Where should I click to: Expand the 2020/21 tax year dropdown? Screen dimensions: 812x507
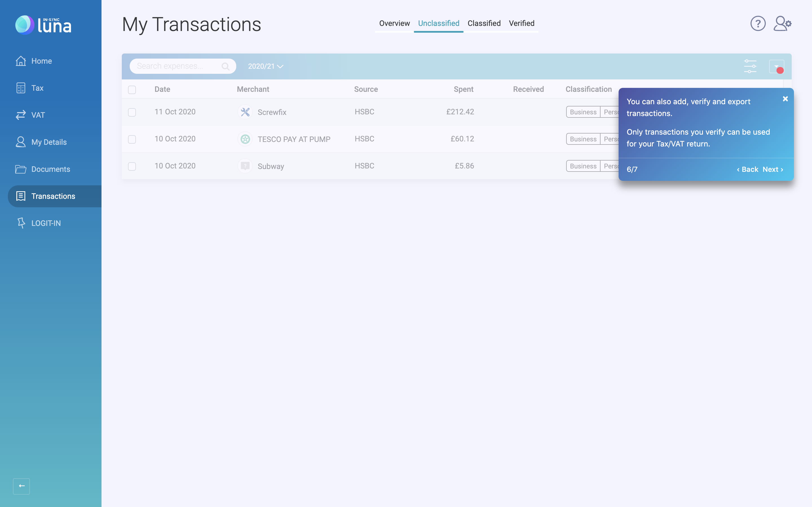265,66
